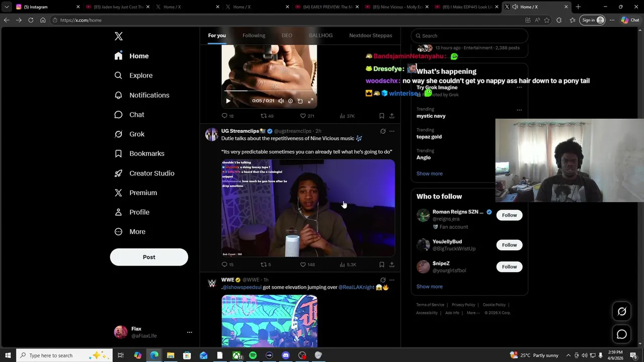Reply to the UG Streamclips post

pyautogui.click(x=227, y=264)
